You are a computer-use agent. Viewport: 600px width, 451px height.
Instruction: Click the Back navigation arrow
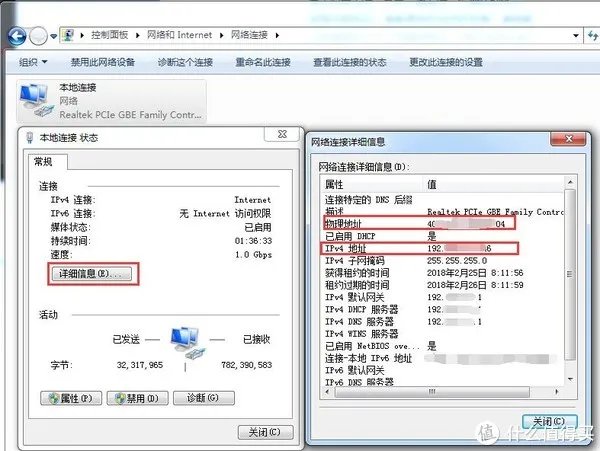click(17, 36)
